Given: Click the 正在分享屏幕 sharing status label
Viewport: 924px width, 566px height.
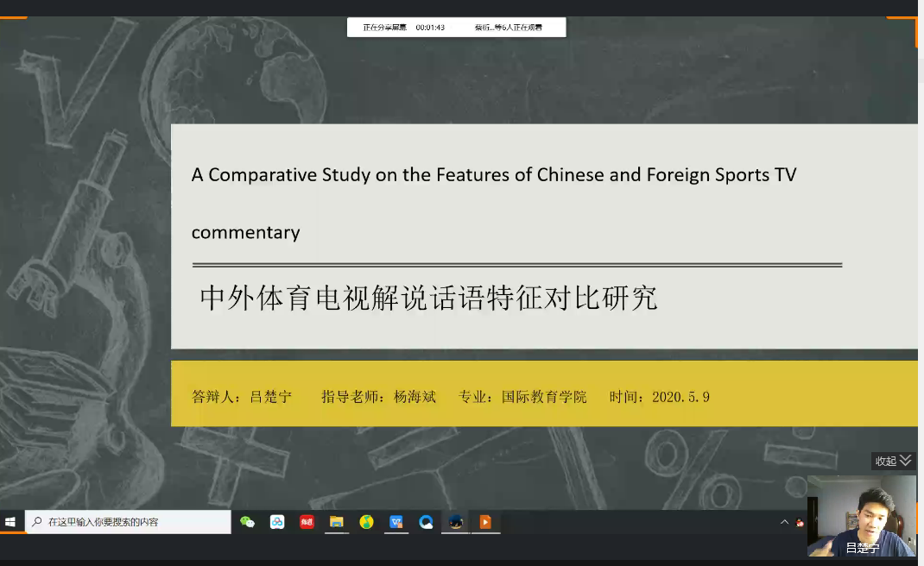Looking at the screenshot, I should pos(384,28).
